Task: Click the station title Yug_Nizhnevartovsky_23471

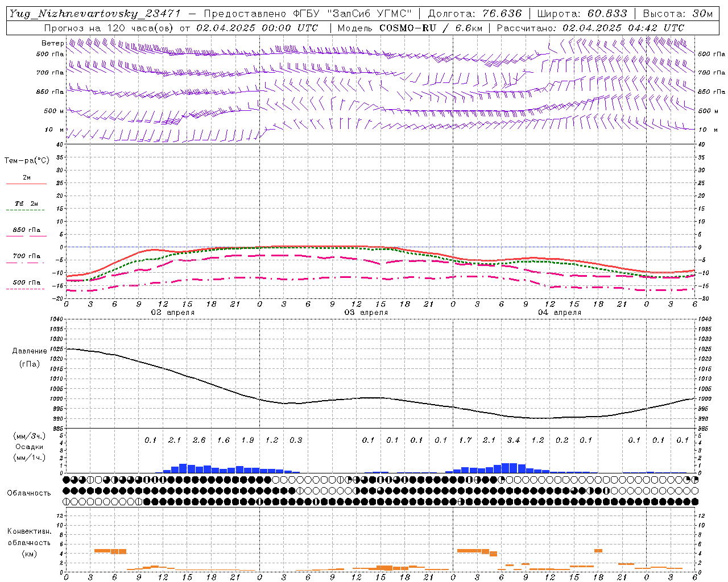Action: pyautogui.click(x=95, y=14)
